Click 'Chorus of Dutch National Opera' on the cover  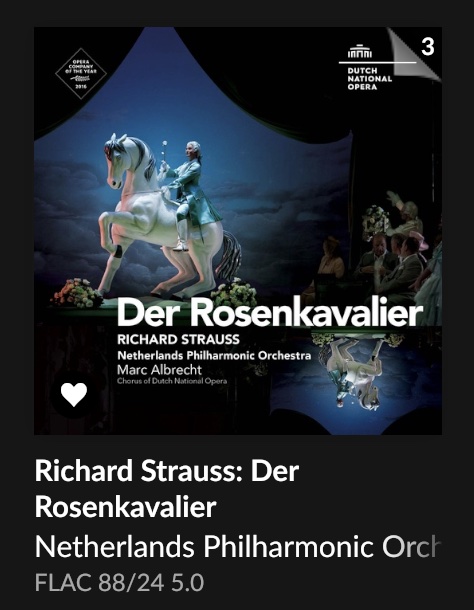(x=172, y=381)
